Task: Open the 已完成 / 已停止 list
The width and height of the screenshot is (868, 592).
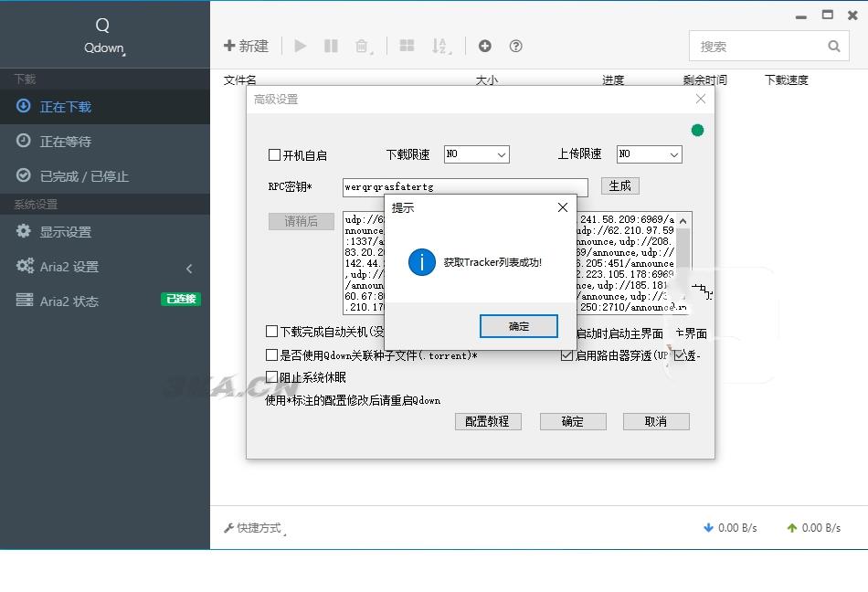Action: (105, 176)
